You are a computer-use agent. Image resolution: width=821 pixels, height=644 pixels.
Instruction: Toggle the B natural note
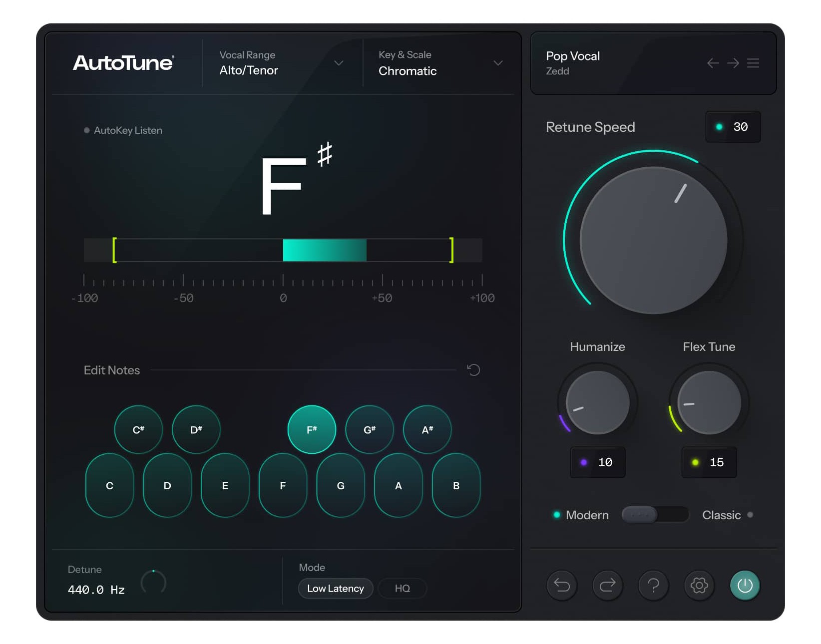(x=456, y=485)
